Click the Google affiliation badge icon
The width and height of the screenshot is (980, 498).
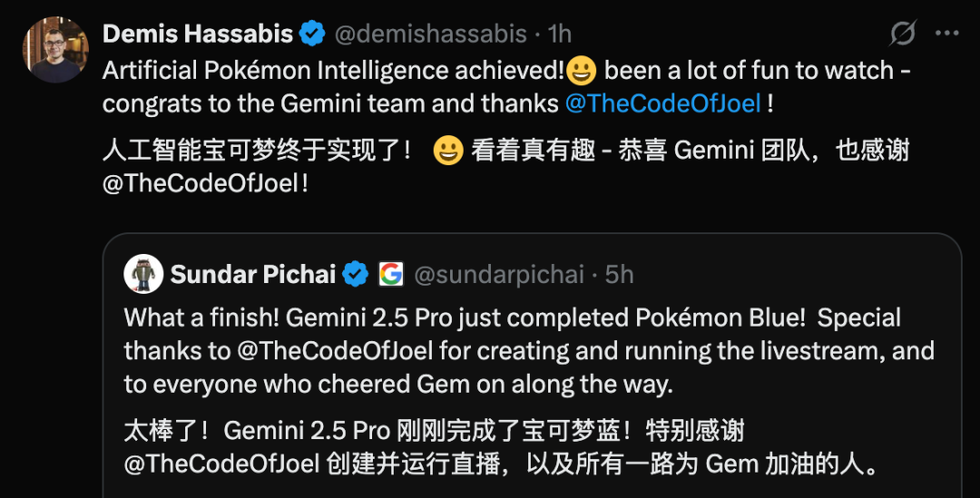(x=391, y=274)
